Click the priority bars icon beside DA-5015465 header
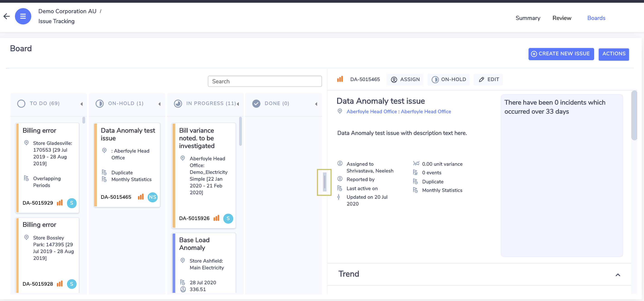This screenshot has width=644, height=301. pos(340,79)
